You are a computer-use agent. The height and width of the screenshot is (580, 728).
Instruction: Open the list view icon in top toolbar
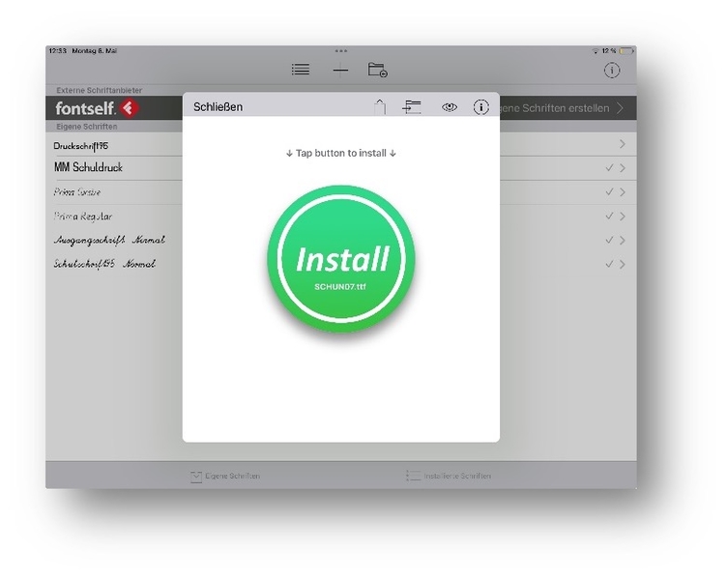pos(301,70)
